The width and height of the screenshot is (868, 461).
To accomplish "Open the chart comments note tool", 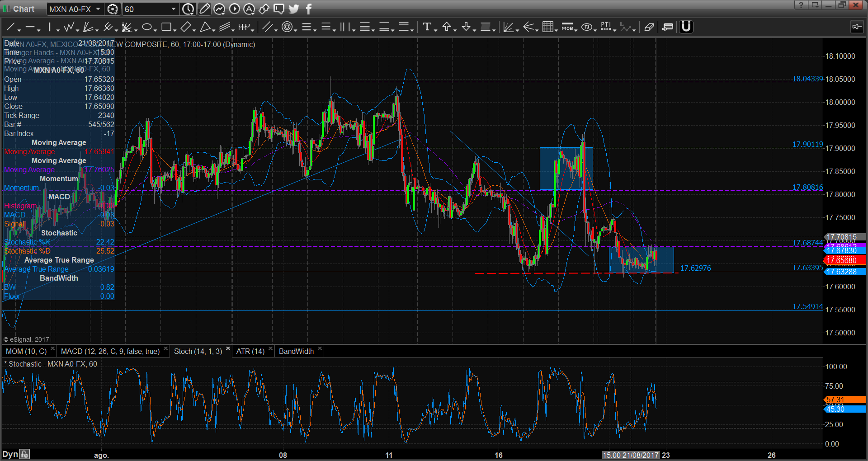I will pyautogui.click(x=667, y=27).
